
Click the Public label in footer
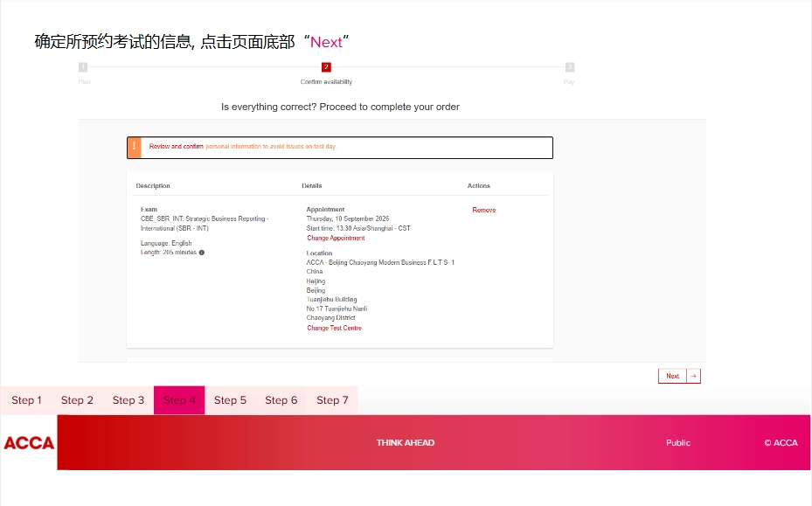678,443
